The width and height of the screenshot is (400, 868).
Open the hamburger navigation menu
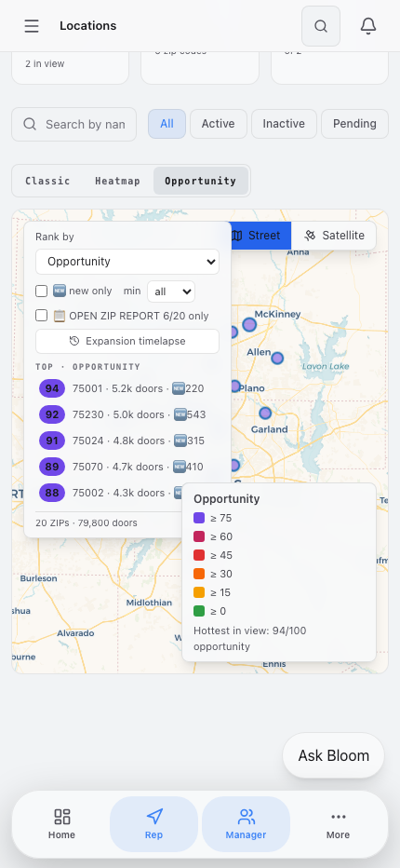coord(32,26)
